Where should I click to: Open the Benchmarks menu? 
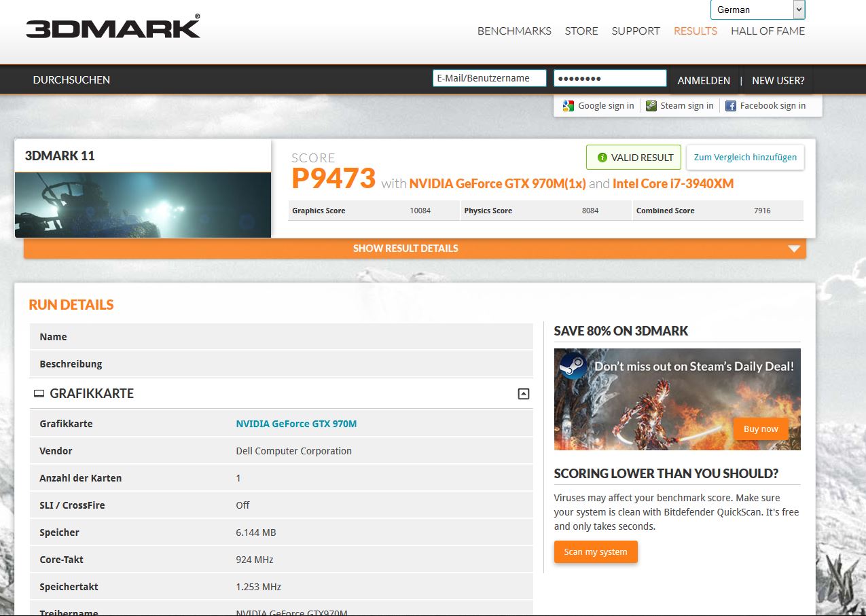pos(514,31)
